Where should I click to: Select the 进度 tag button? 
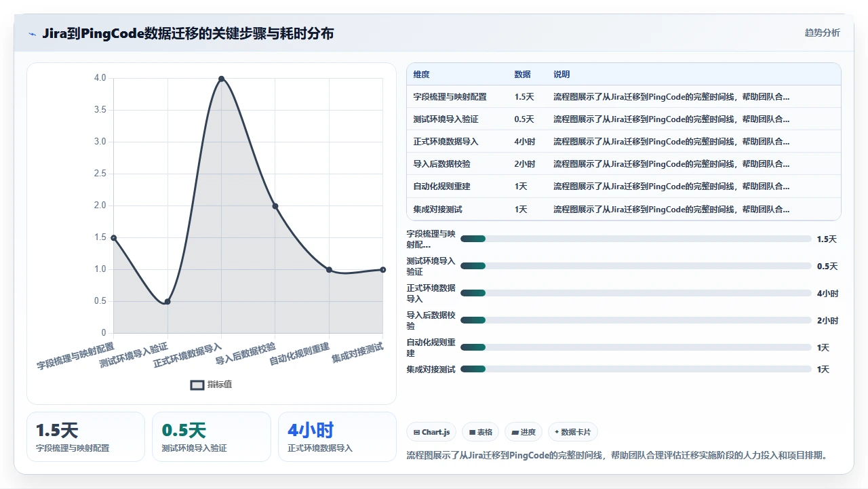tap(524, 432)
